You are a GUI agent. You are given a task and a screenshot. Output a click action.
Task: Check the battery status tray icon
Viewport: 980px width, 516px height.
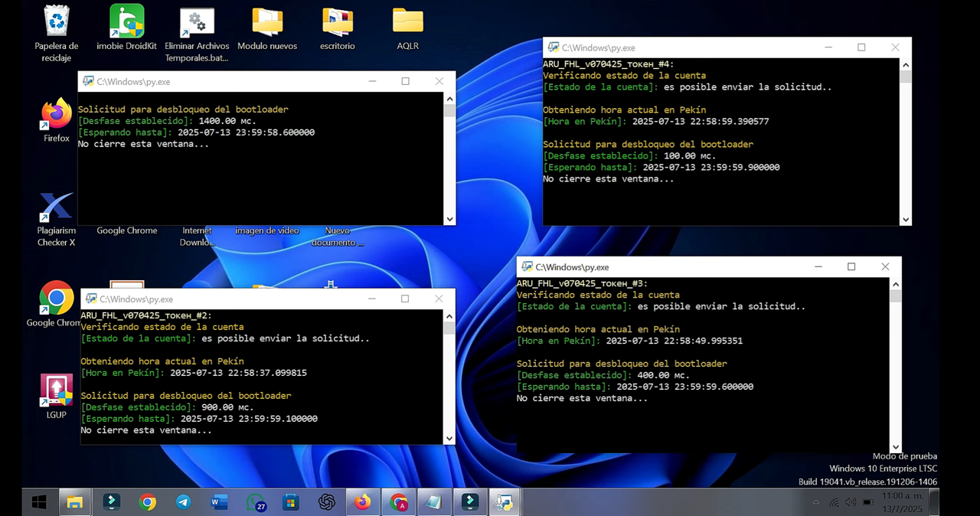(x=868, y=503)
